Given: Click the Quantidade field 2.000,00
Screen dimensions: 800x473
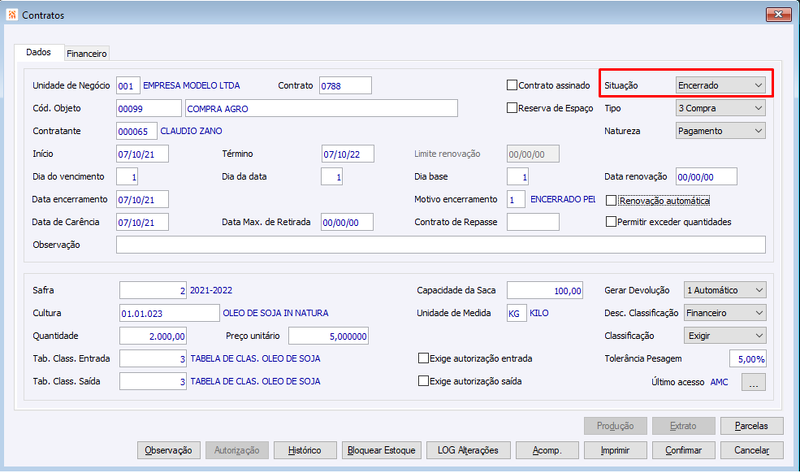Looking at the screenshot, I should tap(153, 336).
